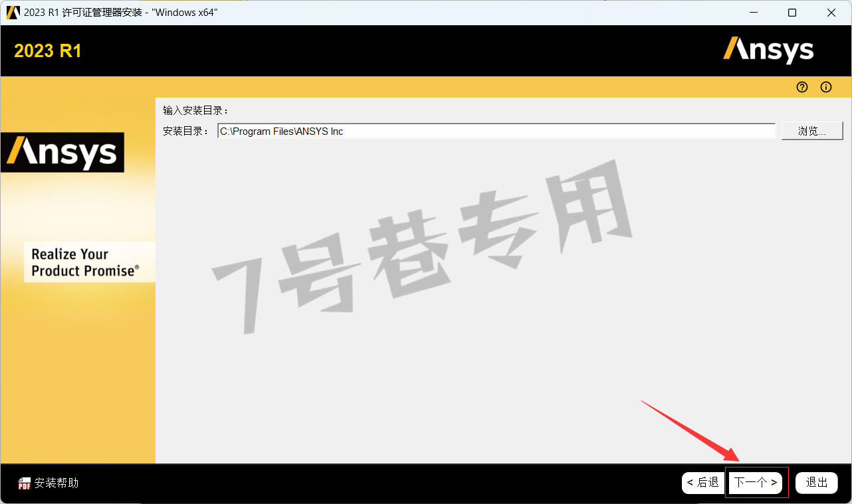This screenshot has height=504, width=852.
Task: Click the Ansys title bar app icon
Action: [13, 13]
